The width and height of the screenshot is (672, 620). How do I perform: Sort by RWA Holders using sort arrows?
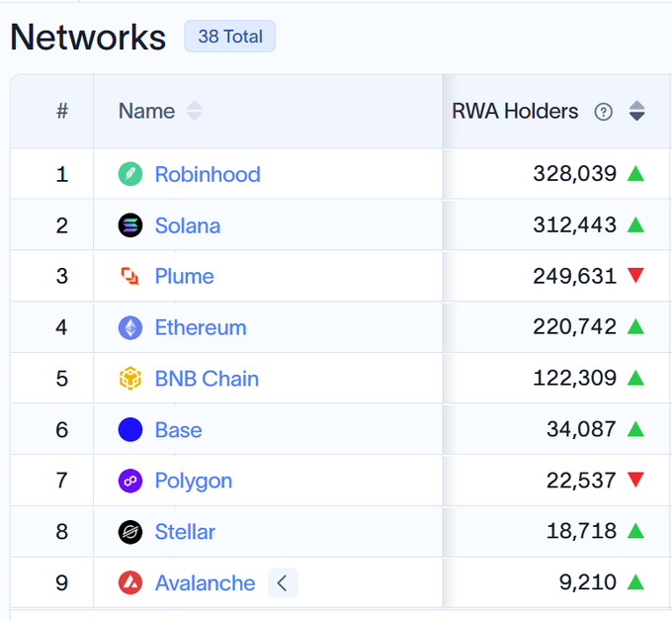point(636,111)
